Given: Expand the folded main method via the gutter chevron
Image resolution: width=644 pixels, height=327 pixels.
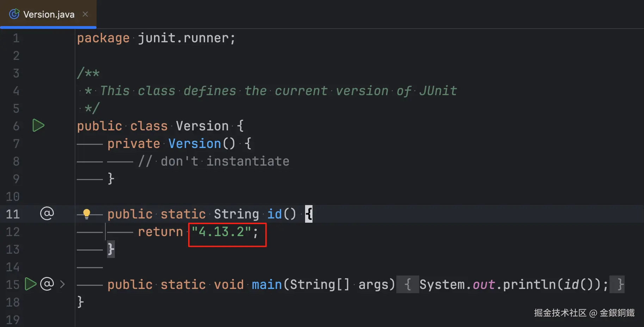Looking at the screenshot, I should coord(62,284).
